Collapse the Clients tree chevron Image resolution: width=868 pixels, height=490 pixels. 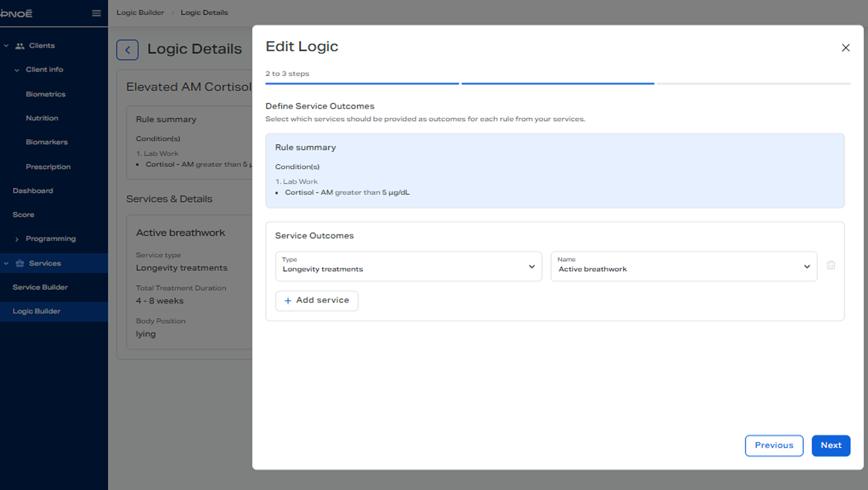point(6,45)
